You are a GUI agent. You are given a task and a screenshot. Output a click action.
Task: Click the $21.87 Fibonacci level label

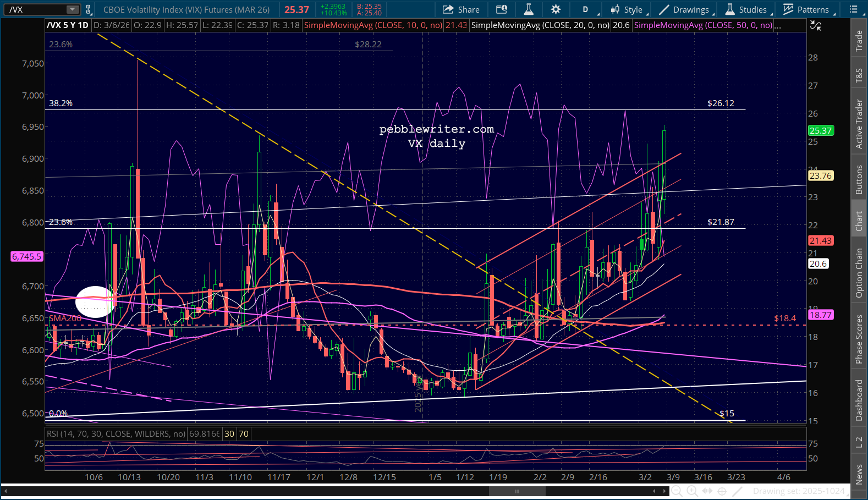click(x=721, y=222)
